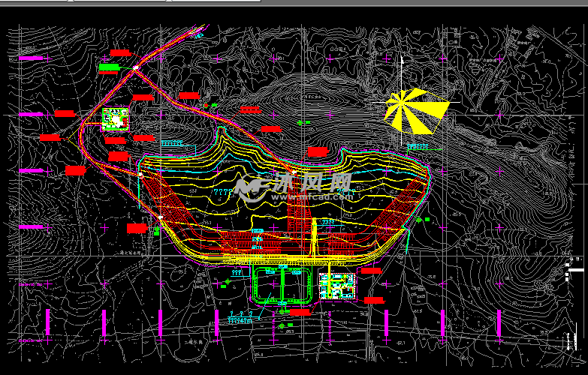Select the vertical yellow line above the green basin

click(x=314, y=240)
